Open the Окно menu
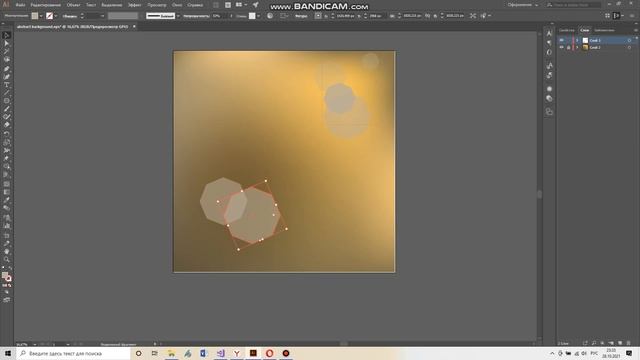Viewport: 640px width, 360px height. pyautogui.click(x=177, y=5)
